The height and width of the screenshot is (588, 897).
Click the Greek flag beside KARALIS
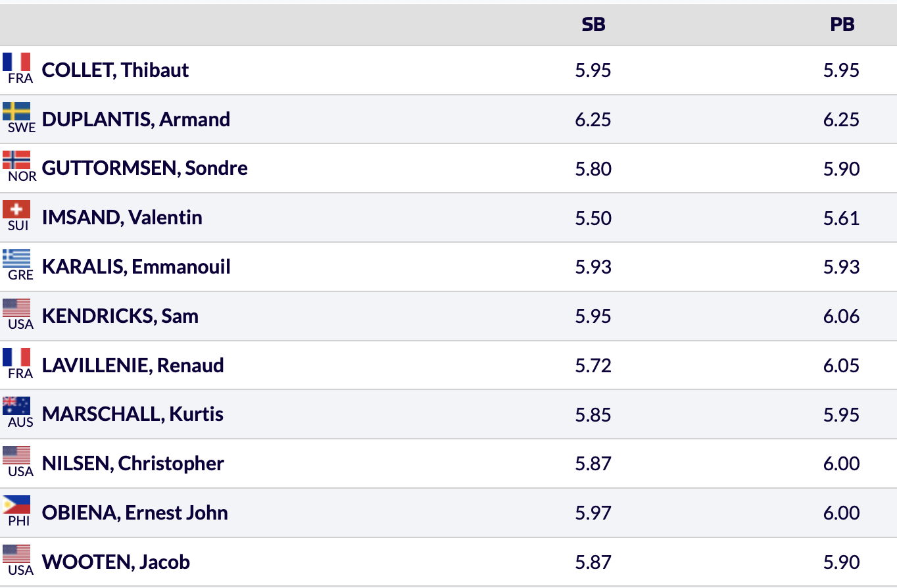pos(16,258)
